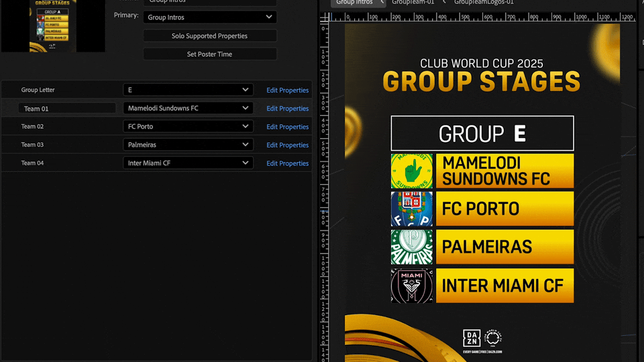Click the Team 02 label
The height and width of the screenshot is (362, 644).
tap(32, 127)
